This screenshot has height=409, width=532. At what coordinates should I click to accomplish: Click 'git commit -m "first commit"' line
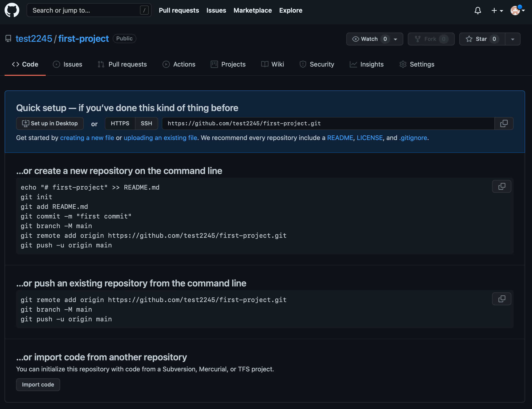pos(76,216)
